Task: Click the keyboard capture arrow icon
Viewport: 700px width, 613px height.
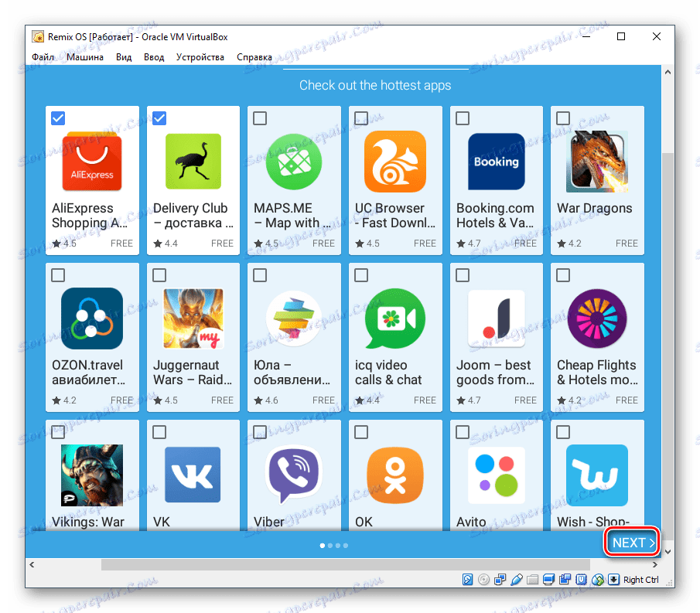Action: click(x=614, y=580)
